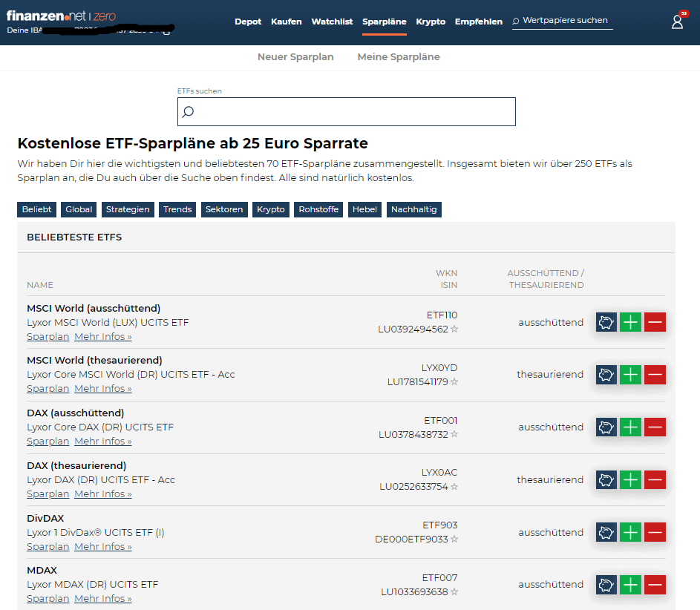Open Mehr Infos for DAX (ausschüttend)

103,442
